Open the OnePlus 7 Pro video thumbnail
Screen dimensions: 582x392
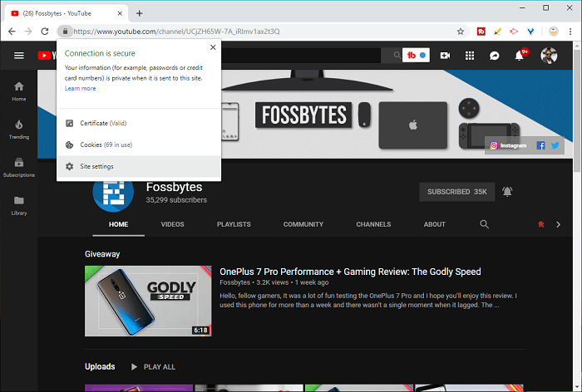(148, 301)
